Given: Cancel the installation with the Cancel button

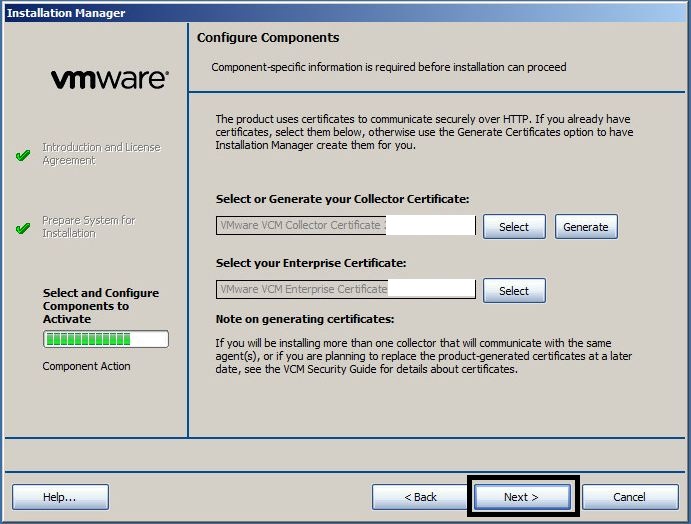Looking at the screenshot, I should pos(629,497).
